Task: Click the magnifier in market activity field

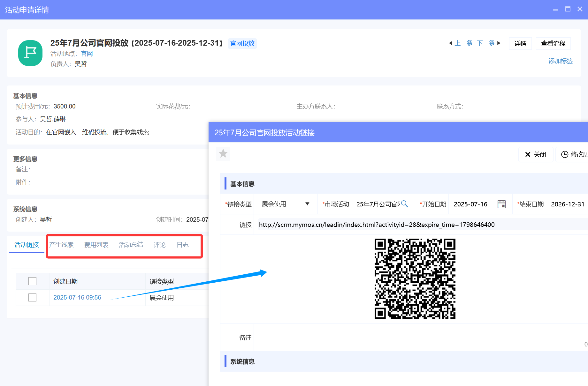Action: click(x=404, y=204)
